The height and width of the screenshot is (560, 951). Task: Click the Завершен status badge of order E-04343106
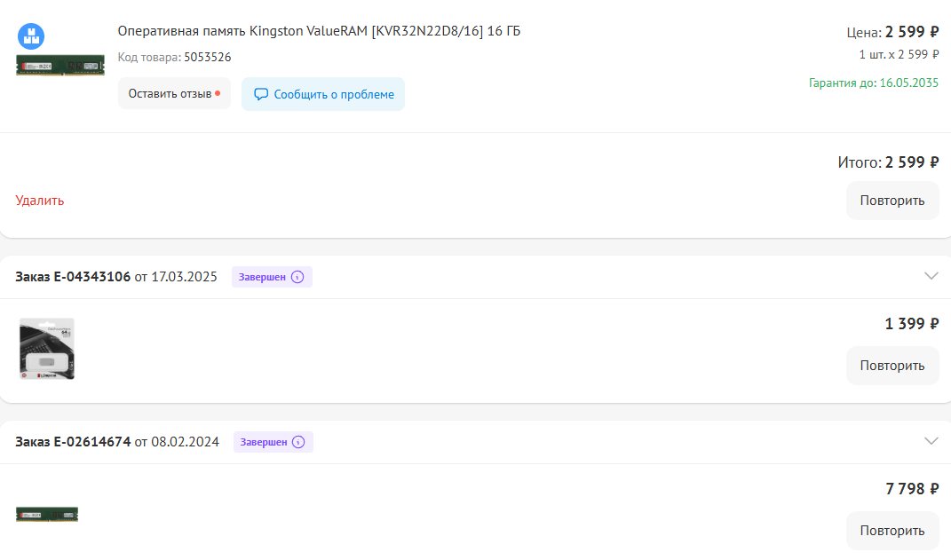pos(272,277)
